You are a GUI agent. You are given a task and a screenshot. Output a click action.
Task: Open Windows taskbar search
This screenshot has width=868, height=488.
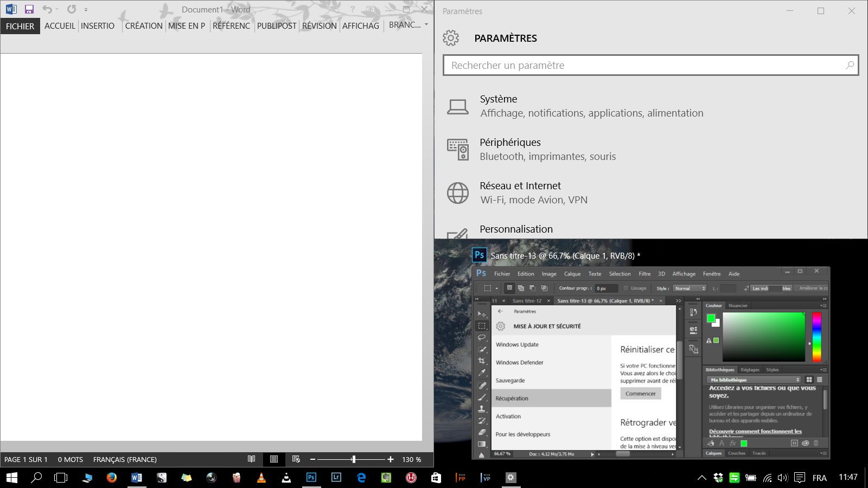coord(36,478)
